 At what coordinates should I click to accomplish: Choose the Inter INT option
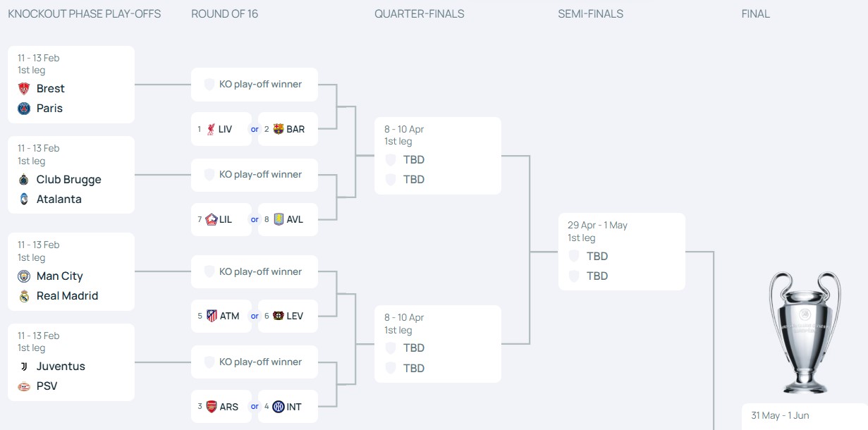click(288, 407)
